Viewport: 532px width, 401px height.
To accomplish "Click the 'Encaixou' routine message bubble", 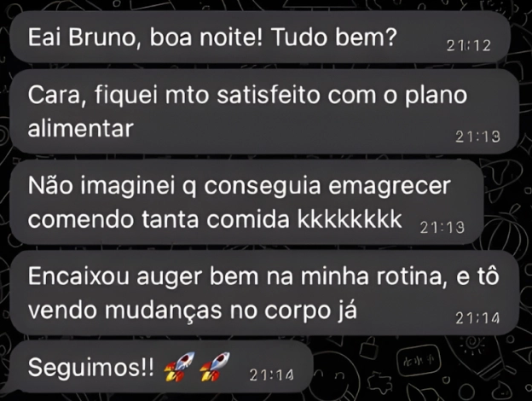I will tap(264, 293).
